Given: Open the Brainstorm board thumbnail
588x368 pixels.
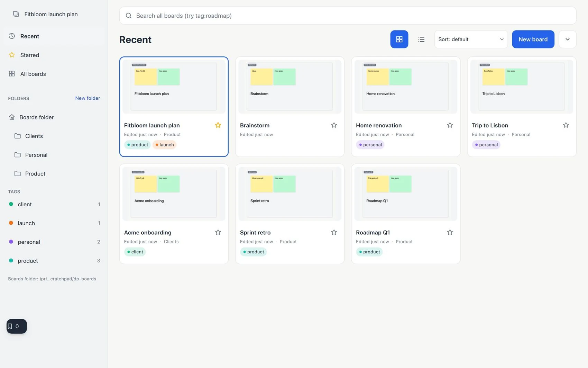Looking at the screenshot, I should (x=290, y=87).
